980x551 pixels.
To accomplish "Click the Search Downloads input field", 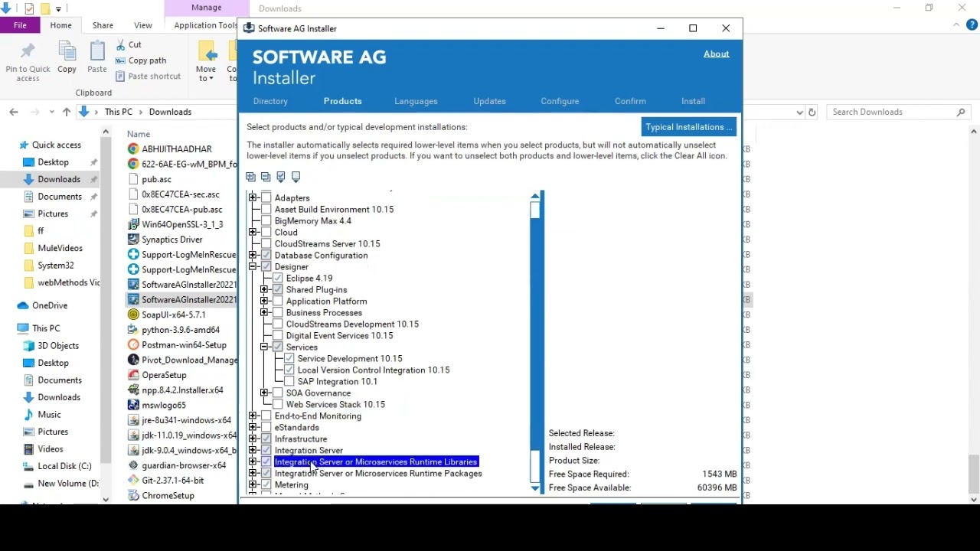I will click(897, 112).
